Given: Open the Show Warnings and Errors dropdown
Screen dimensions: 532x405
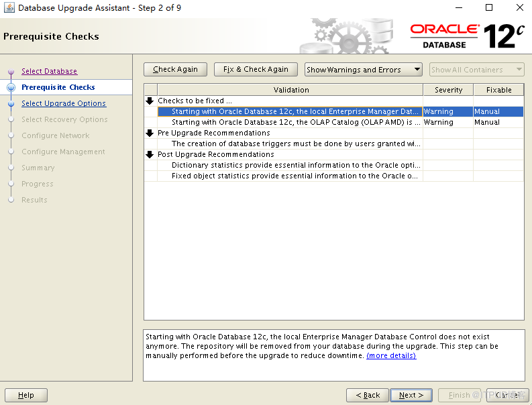Looking at the screenshot, I should tap(364, 70).
